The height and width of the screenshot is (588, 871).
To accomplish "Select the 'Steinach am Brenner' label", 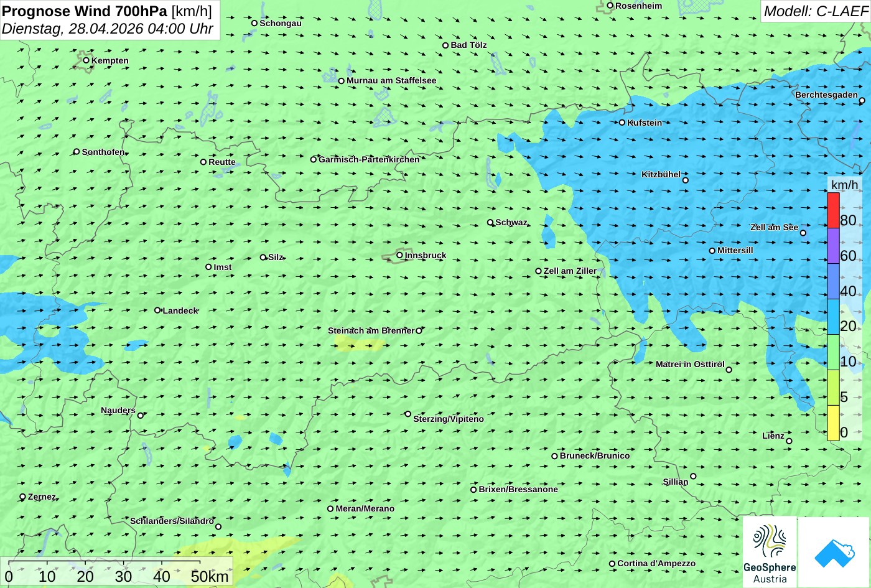I will [x=371, y=330].
